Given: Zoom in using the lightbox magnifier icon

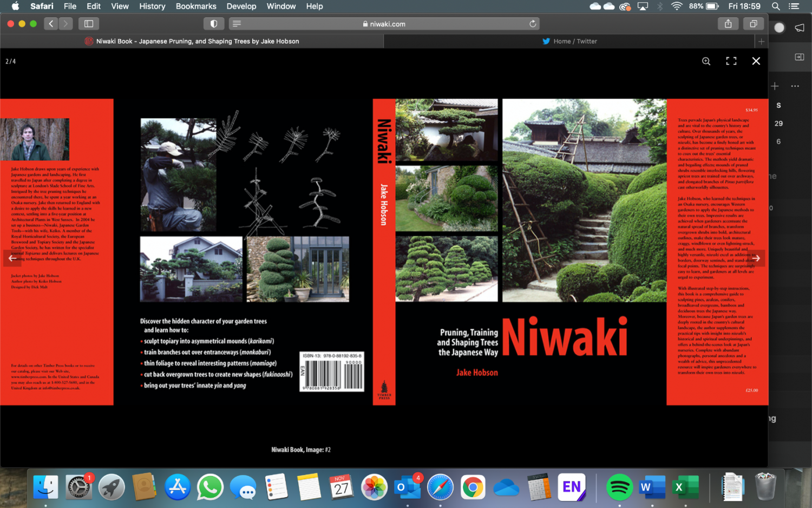Looking at the screenshot, I should (706, 61).
